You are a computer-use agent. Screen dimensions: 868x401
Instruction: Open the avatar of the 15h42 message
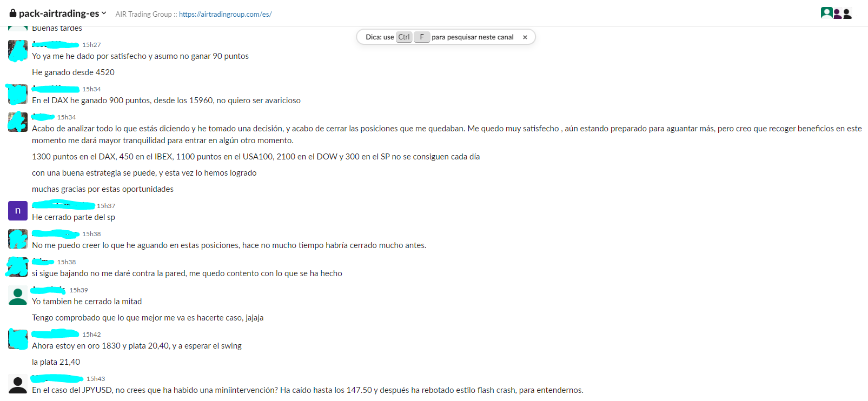click(x=18, y=339)
